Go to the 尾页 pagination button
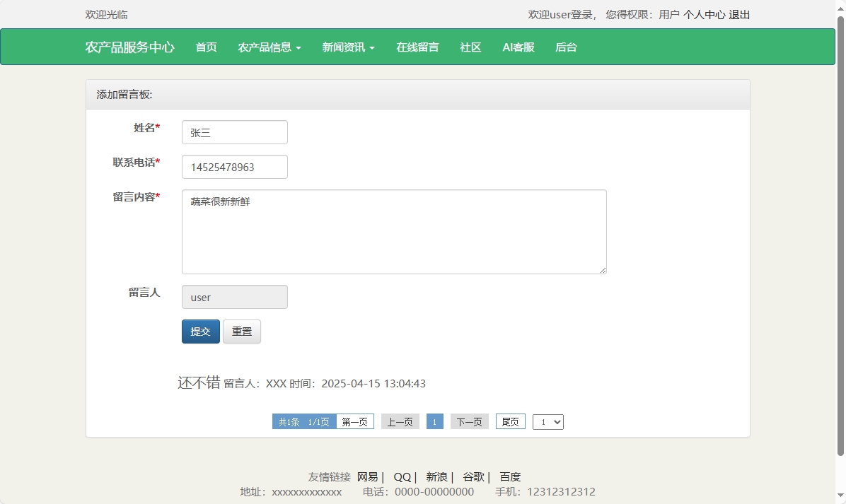The image size is (846, 504). click(510, 421)
